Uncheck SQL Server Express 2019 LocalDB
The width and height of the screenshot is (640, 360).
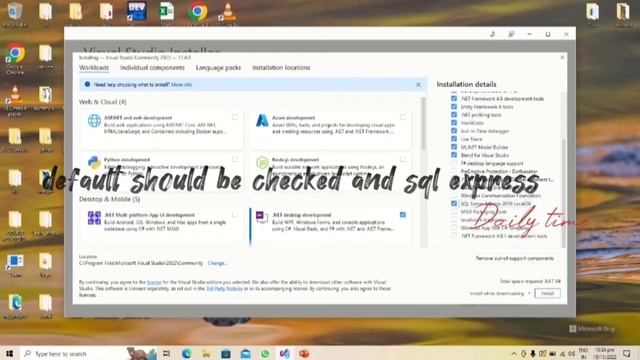click(454, 203)
